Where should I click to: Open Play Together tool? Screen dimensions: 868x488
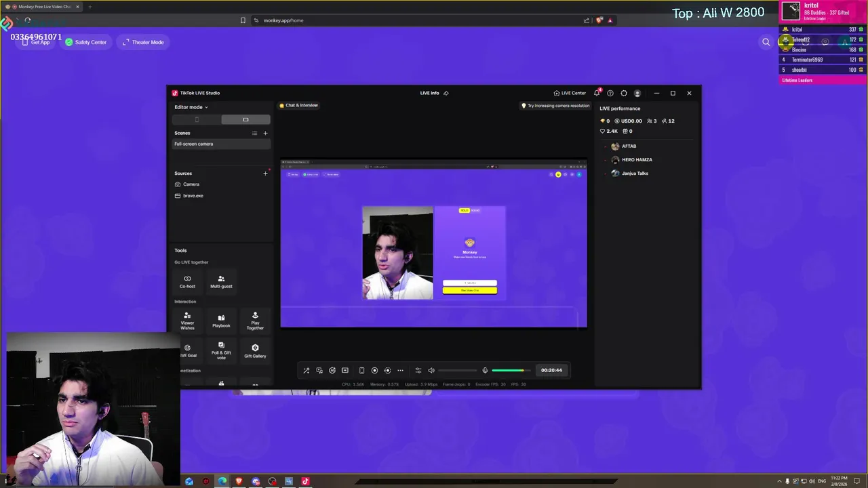[x=255, y=321]
